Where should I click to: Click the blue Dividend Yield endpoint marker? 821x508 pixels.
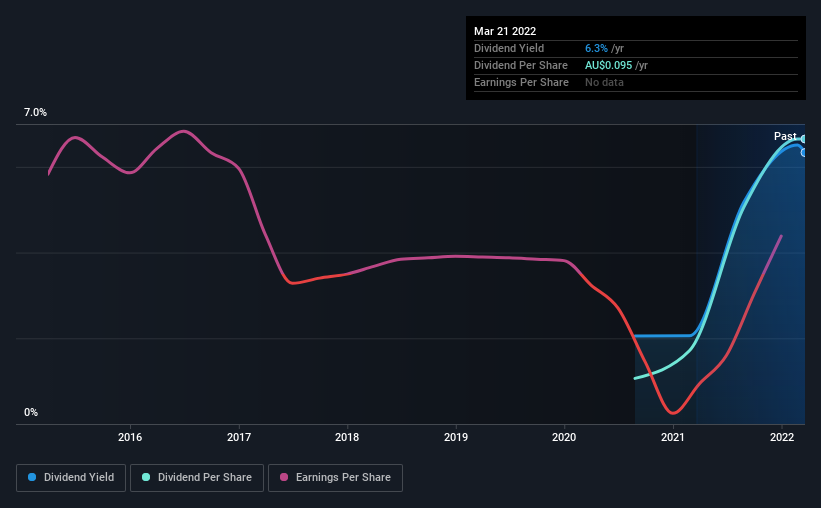(x=803, y=152)
